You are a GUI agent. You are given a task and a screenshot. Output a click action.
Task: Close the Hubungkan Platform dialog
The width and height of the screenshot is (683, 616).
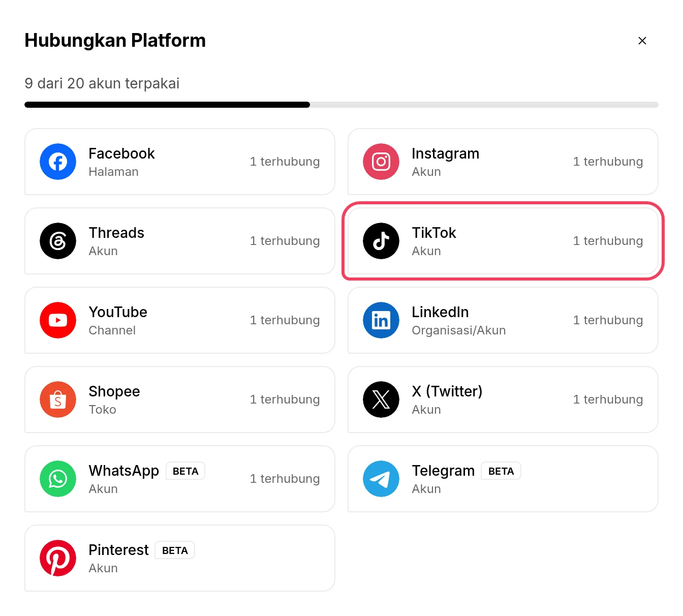(642, 41)
